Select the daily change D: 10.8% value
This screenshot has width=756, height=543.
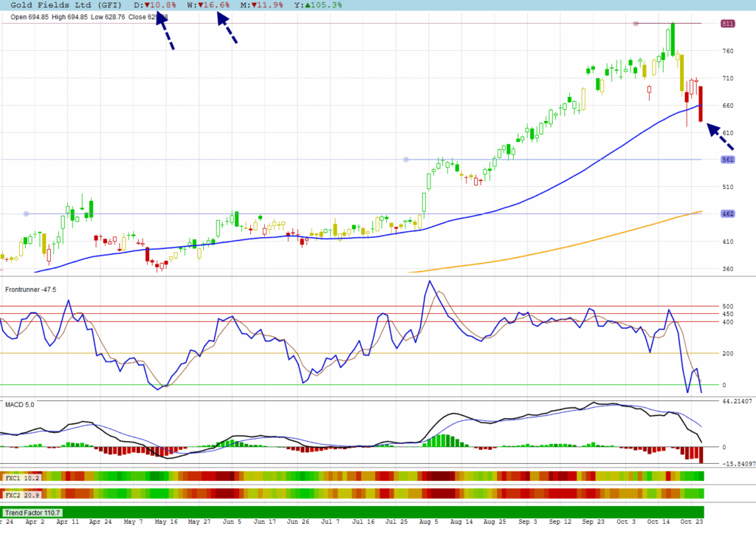pyautogui.click(x=155, y=4)
